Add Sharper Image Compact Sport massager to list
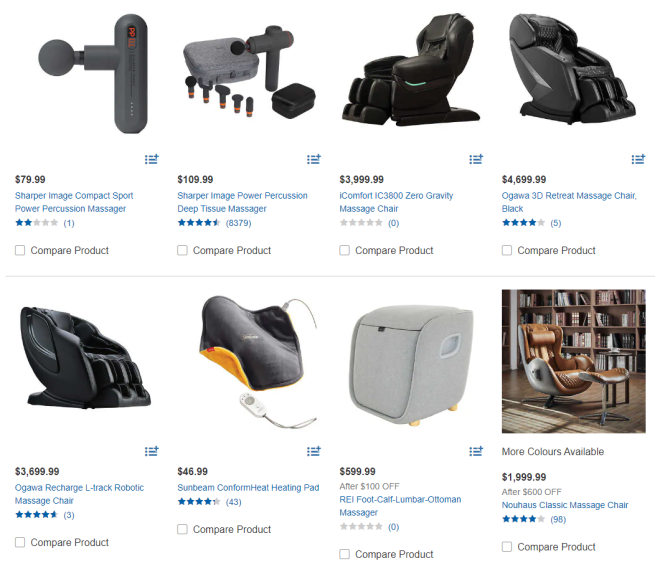The width and height of the screenshot is (660, 561). click(152, 159)
